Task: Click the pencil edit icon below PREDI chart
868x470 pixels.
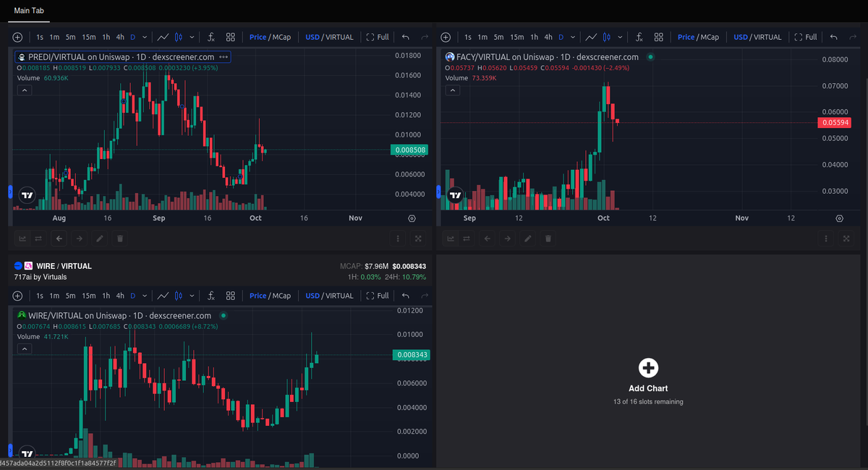Action: [100, 238]
